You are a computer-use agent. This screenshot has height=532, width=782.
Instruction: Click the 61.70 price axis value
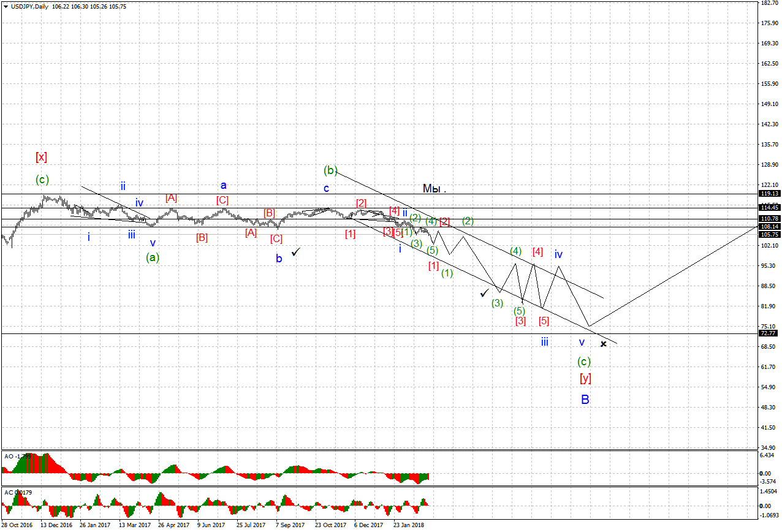point(769,367)
